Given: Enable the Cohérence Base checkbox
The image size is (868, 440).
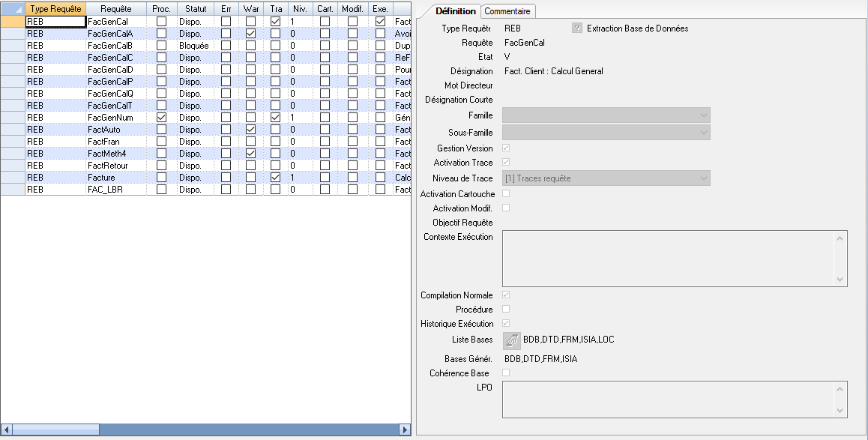Looking at the screenshot, I should tap(506, 373).
